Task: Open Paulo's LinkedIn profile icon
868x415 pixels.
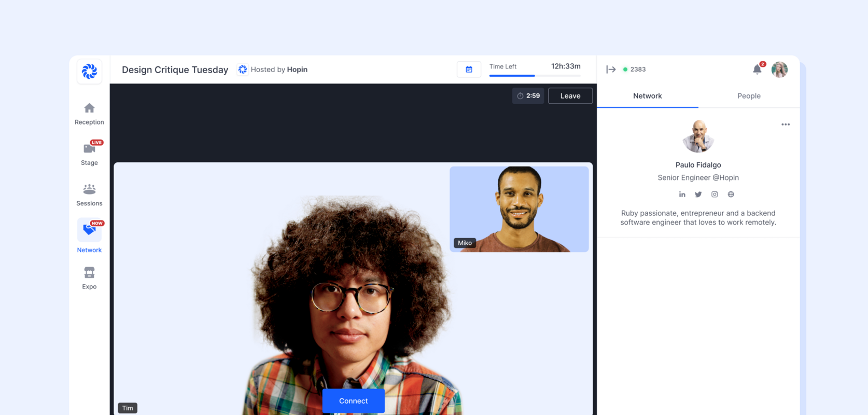Action: (682, 195)
